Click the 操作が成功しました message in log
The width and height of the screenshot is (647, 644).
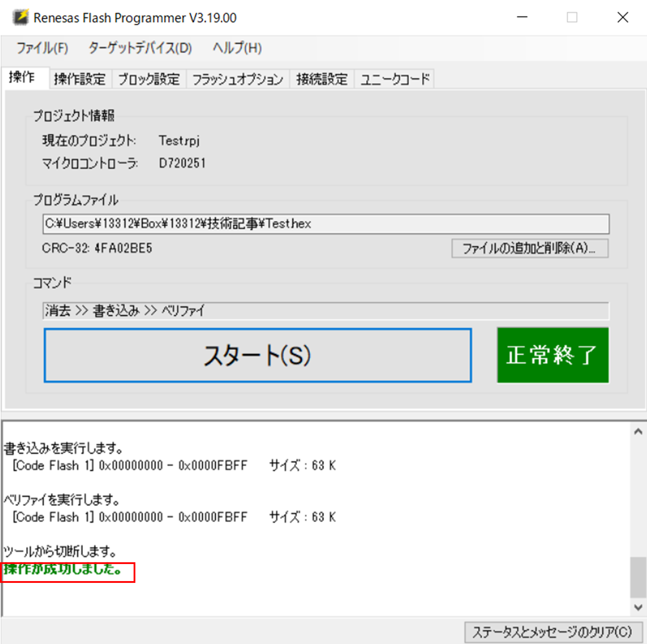(x=63, y=569)
